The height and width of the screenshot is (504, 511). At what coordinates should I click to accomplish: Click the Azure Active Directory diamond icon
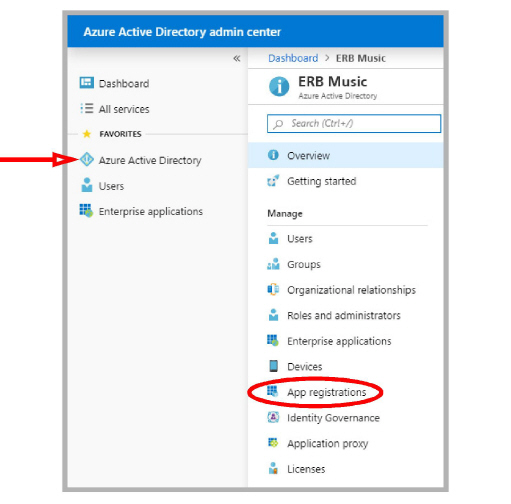click(87, 159)
